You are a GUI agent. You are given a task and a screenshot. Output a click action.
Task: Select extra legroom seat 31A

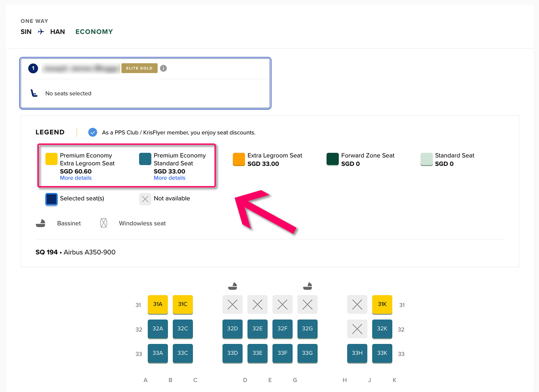click(158, 304)
